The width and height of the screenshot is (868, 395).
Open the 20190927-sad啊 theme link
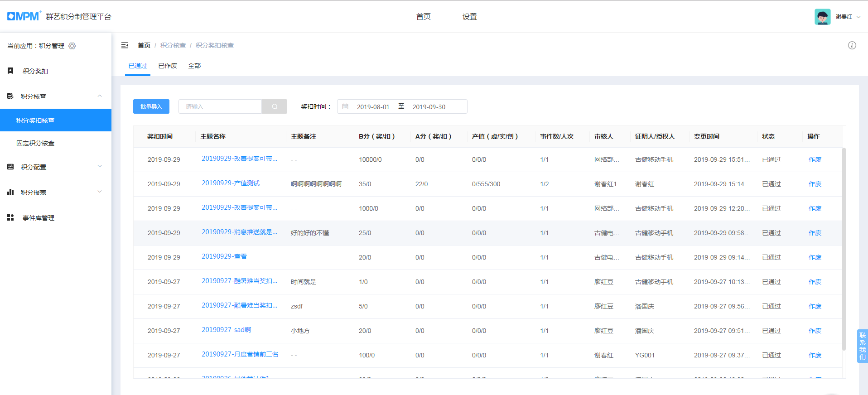coord(227,330)
